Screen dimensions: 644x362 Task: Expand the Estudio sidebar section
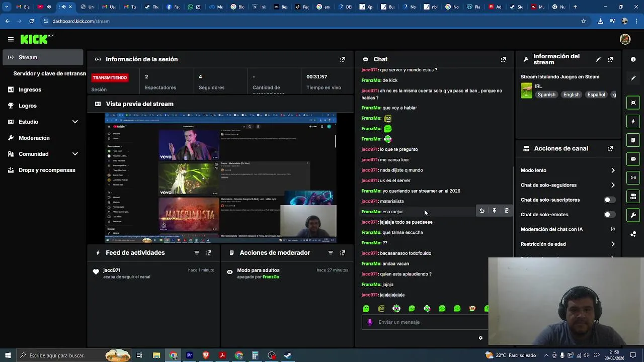coord(75,122)
